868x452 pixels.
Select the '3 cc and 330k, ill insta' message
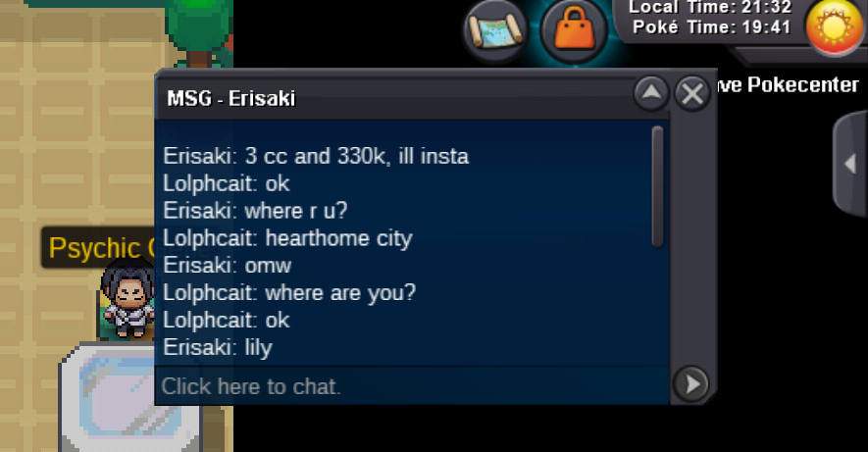point(316,156)
